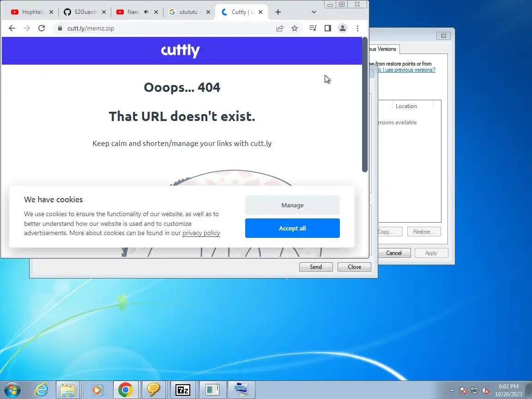Open the yellow speech bubble taskbar app

[154, 390]
